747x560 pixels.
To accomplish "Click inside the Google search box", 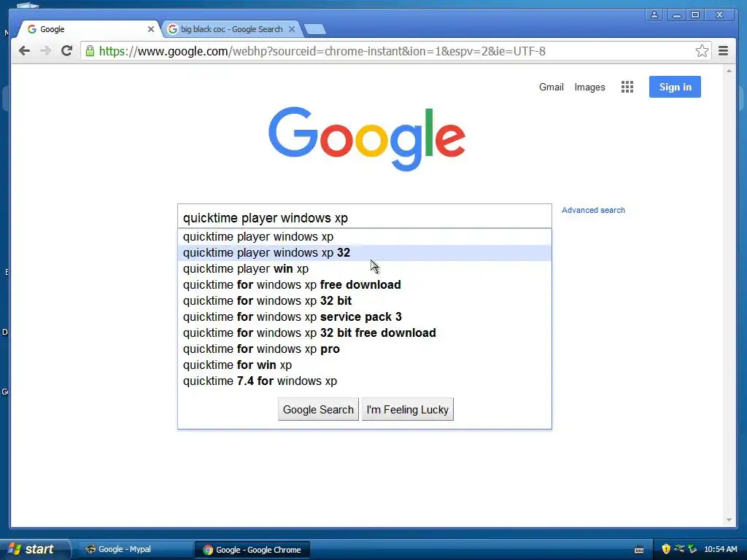I will [x=365, y=217].
